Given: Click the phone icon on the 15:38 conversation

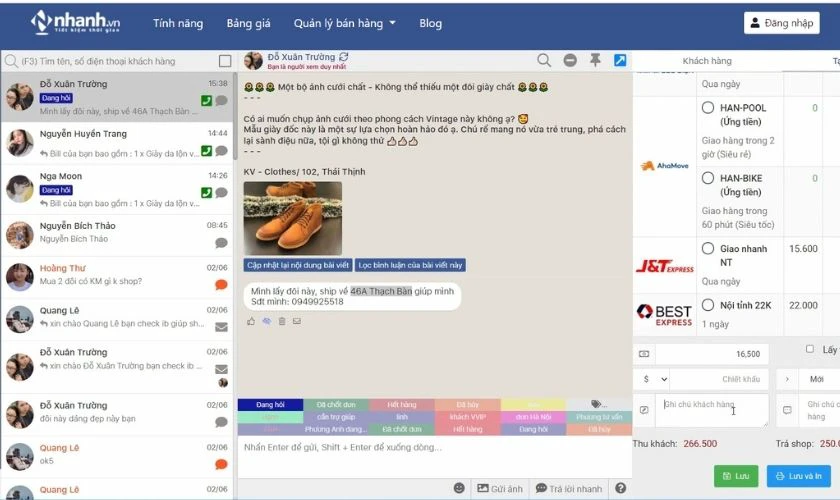Looking at the screenshot, I should click(x=206, y=101).
